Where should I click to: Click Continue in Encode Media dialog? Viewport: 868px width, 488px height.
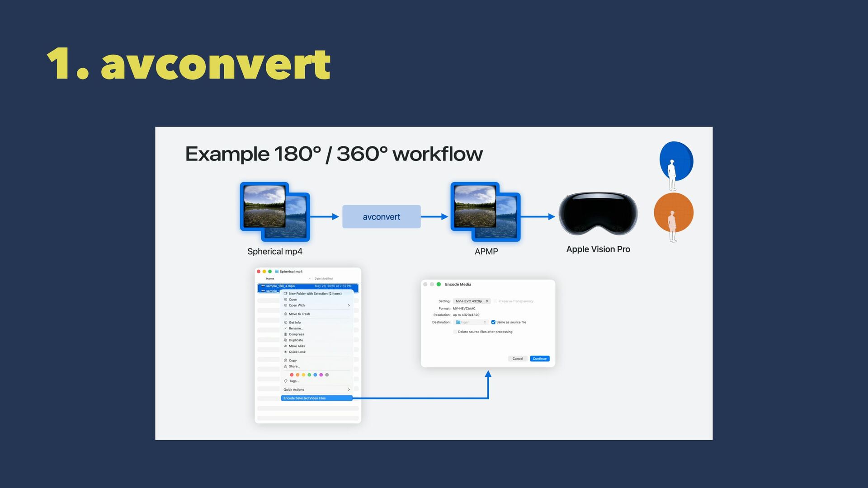click(x=540, y=359)
